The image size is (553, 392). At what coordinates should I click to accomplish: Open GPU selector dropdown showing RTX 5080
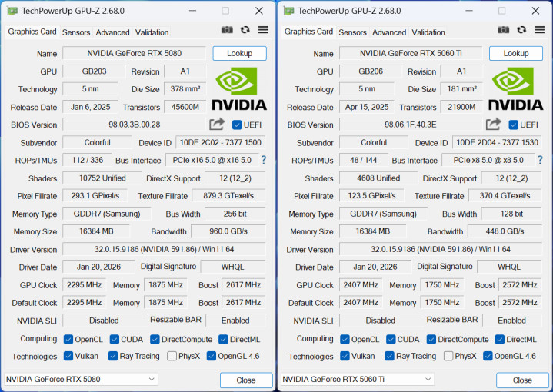click(81, 379)
